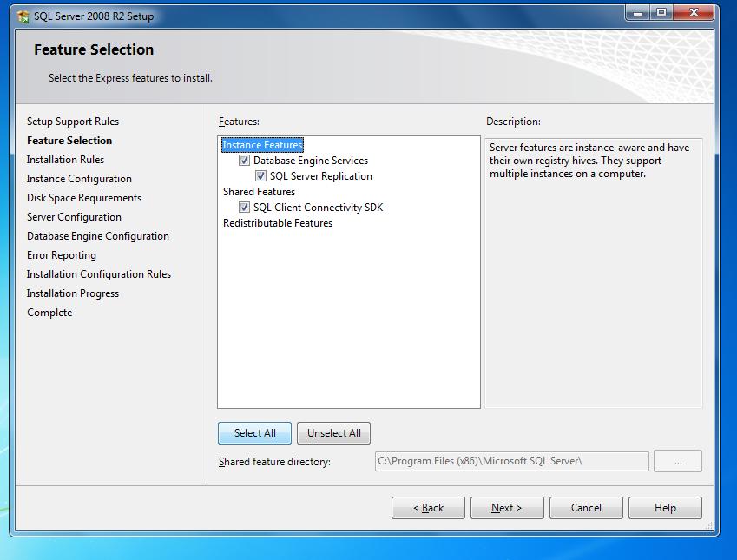The image size is (737, 560).
Task: Go back with the Back button
Action: click(x=428, y=508)
